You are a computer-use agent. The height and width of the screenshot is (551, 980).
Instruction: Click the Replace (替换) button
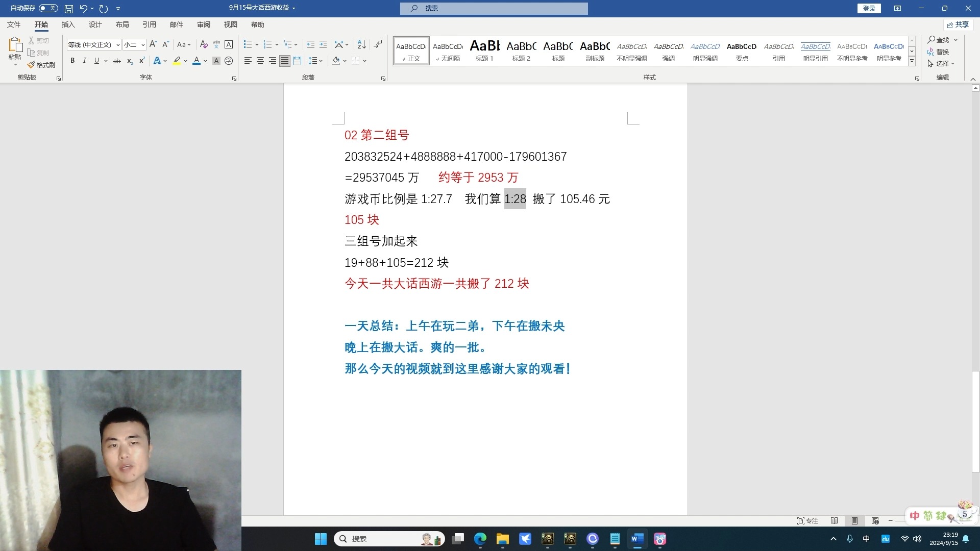pos(939,52)
